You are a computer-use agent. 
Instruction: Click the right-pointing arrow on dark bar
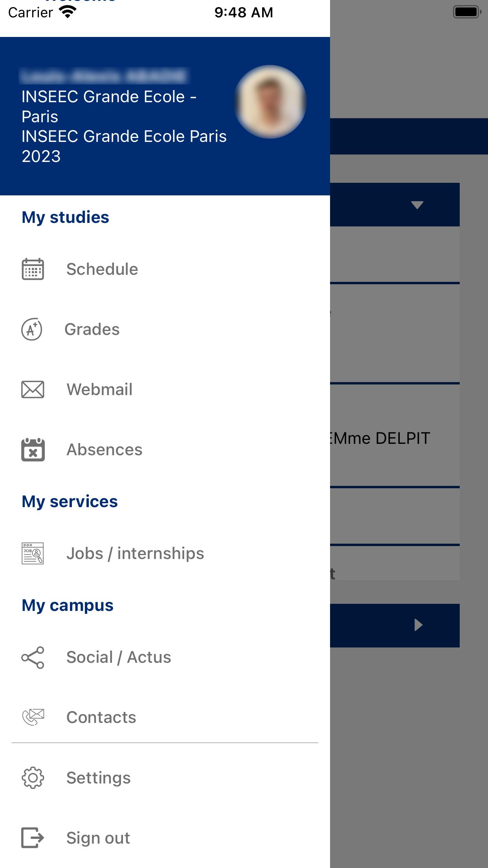pos(418,625)
